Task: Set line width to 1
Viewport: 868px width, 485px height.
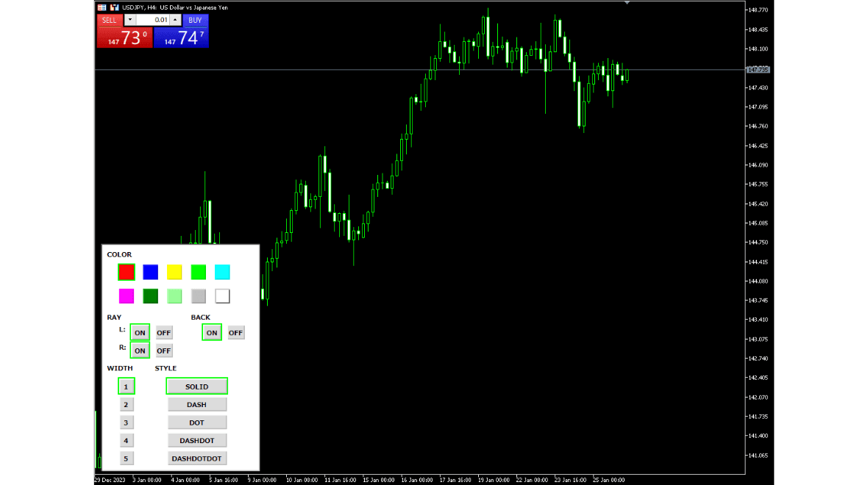Action: pyautogui.click(x=127, y=387)
